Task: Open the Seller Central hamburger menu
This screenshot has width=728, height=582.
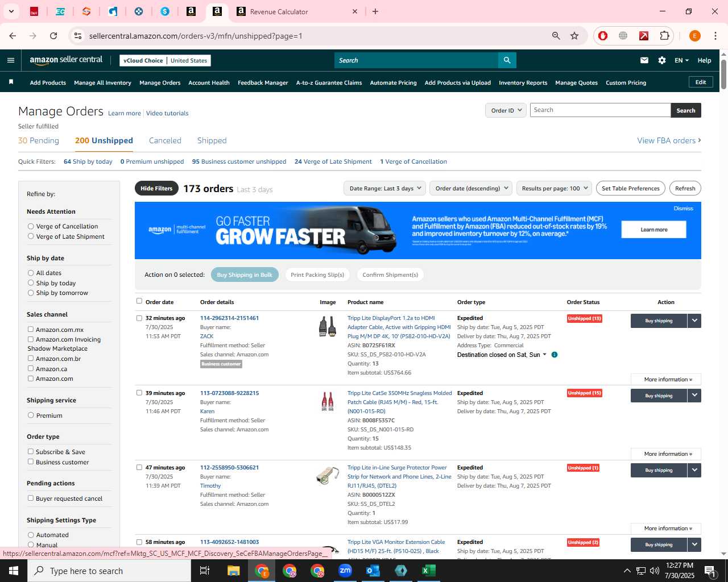Action: coord(11,60)
